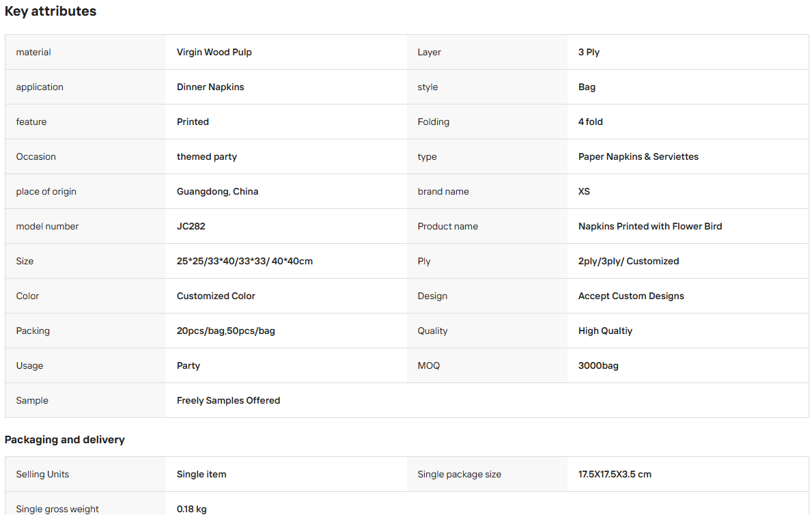This screenshot has width=812, height=515.
Task: Click Accept Custom Designs text
Action: click(631, 296)
